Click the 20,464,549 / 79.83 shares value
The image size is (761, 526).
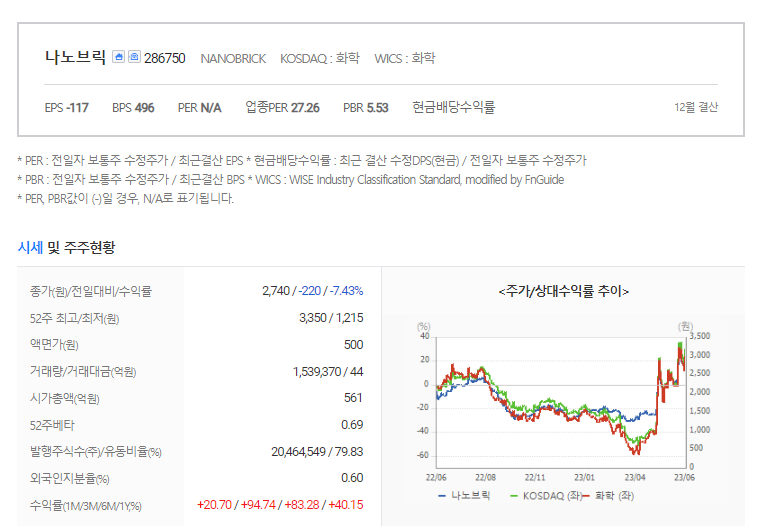(x=317, y=452)
